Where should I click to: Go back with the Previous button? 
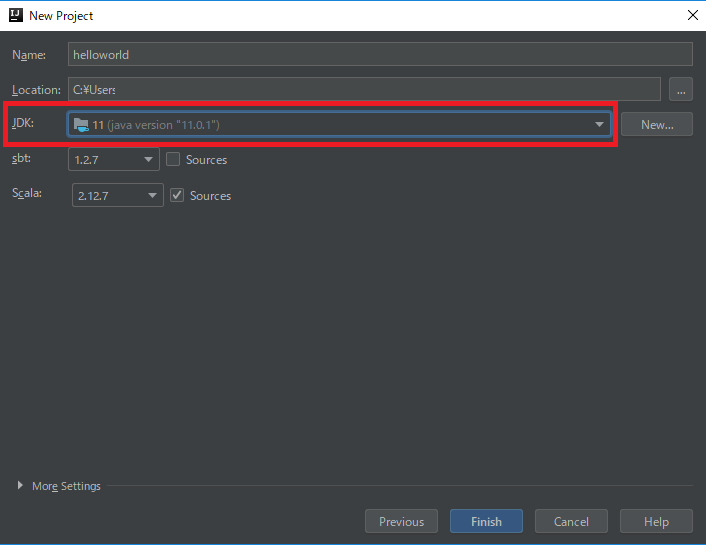point(401,522)
